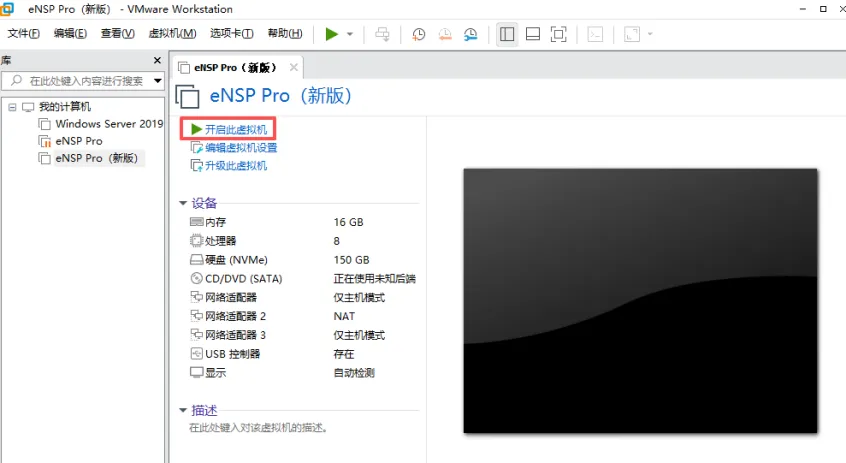Collapse the 设备 section

(x=183, y=203)
